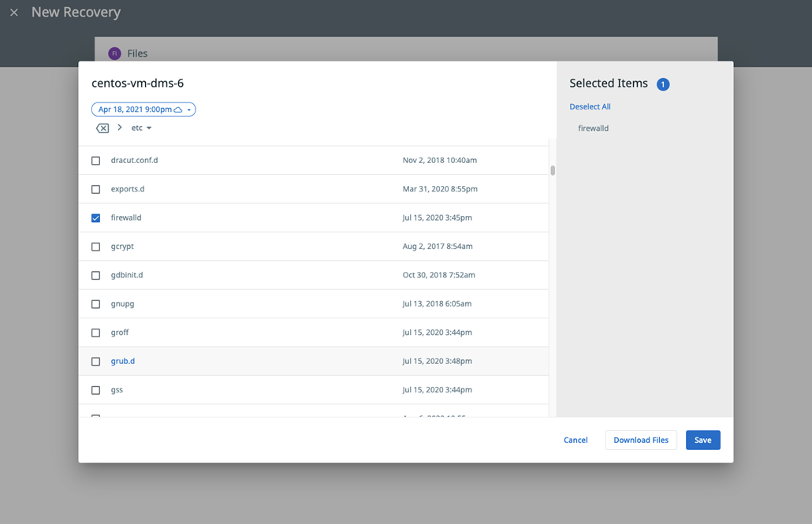This screenshot has height=524, width=812.
Task: Click the breadcrumb chevron arrow
Action: [120, 128]
